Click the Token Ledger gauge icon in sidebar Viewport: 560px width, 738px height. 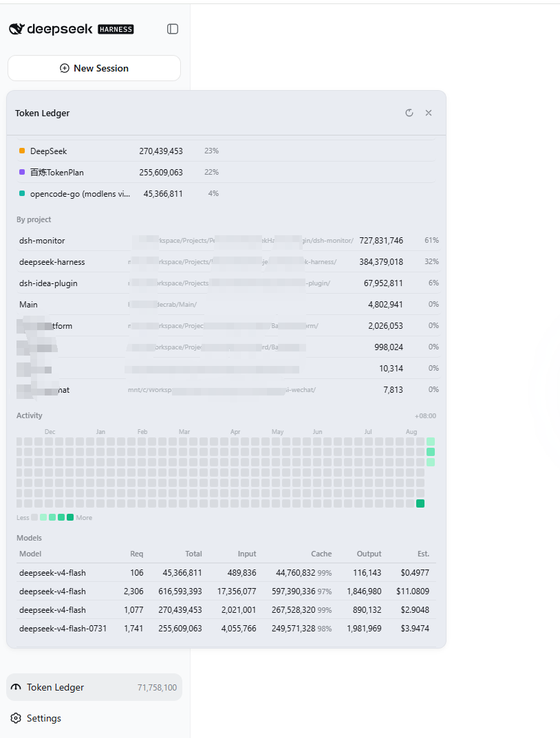[16, 687]
